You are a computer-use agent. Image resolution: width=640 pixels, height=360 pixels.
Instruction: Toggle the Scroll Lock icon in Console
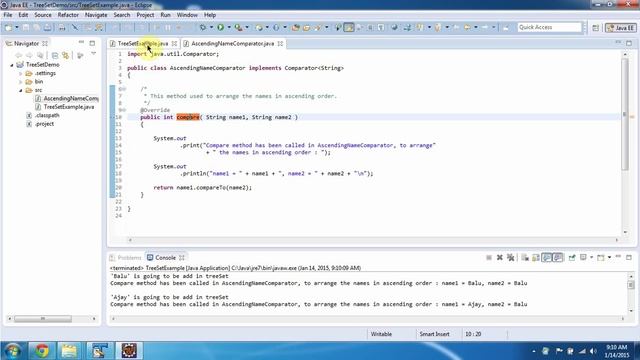click(x=536, y=258)
